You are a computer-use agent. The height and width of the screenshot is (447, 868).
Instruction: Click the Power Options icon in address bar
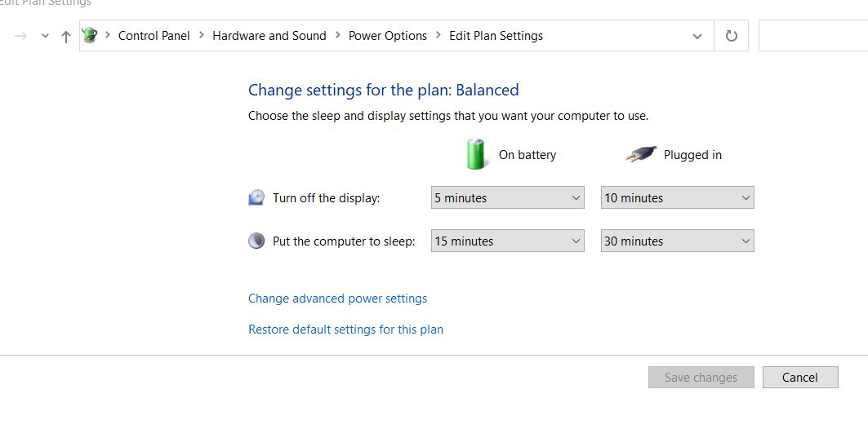coord(90,35)
